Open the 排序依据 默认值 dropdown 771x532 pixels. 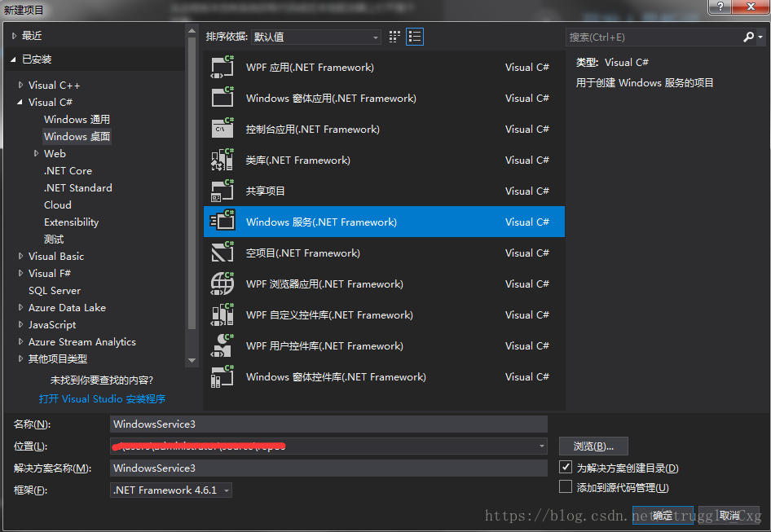click(x=315, y=37)
